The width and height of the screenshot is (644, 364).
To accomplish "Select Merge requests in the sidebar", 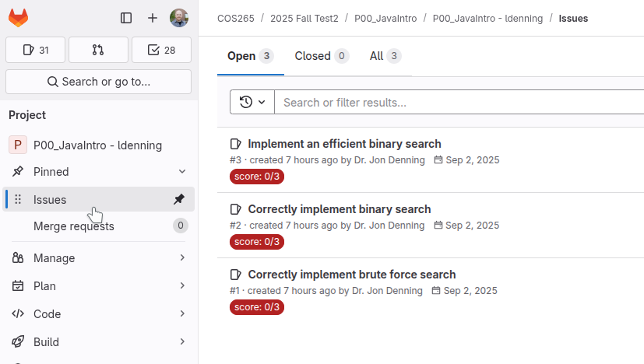I will pos(74,226).
